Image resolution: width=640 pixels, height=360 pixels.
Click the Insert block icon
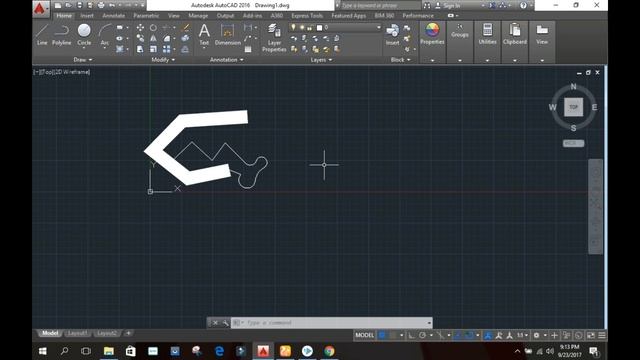pyautogui.click(x=392, y=34)
